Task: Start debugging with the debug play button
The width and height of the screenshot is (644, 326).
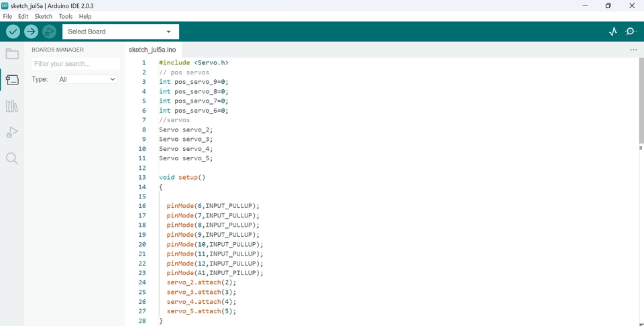Action: [x=49, y=32]
